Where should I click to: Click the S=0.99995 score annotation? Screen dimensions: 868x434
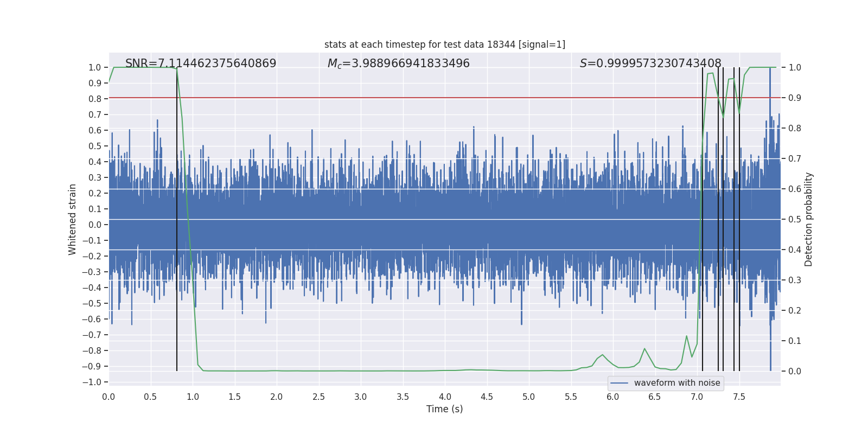click(x=650, y=63)
